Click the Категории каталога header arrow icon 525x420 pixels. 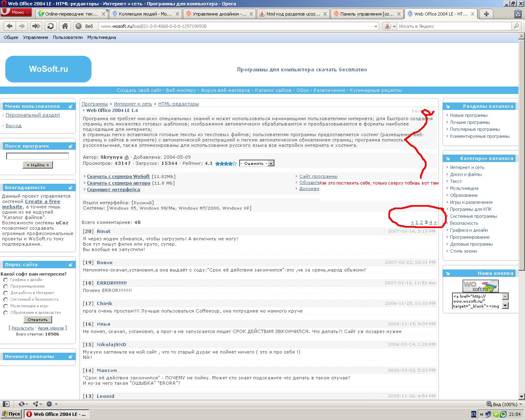[x=448, y=158]
